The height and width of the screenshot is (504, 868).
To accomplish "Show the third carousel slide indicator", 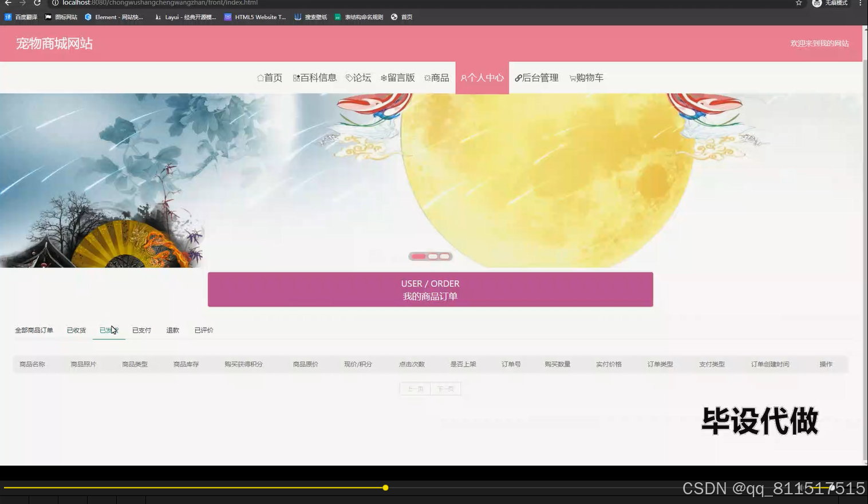I will tap(445, 257).
